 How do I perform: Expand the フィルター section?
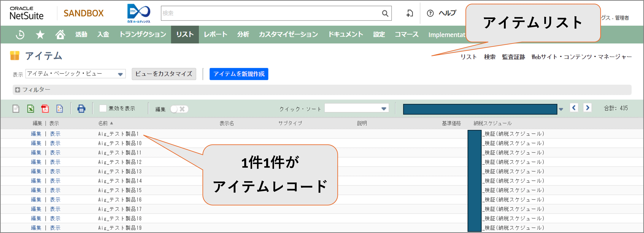point(17,90)
